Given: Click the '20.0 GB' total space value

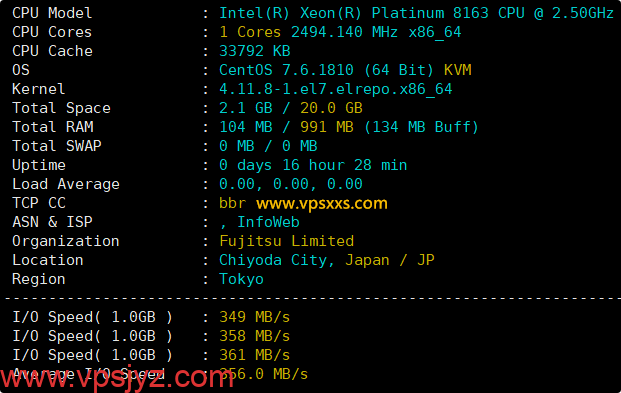Looking at the screenshot, I should coord(331,108).
